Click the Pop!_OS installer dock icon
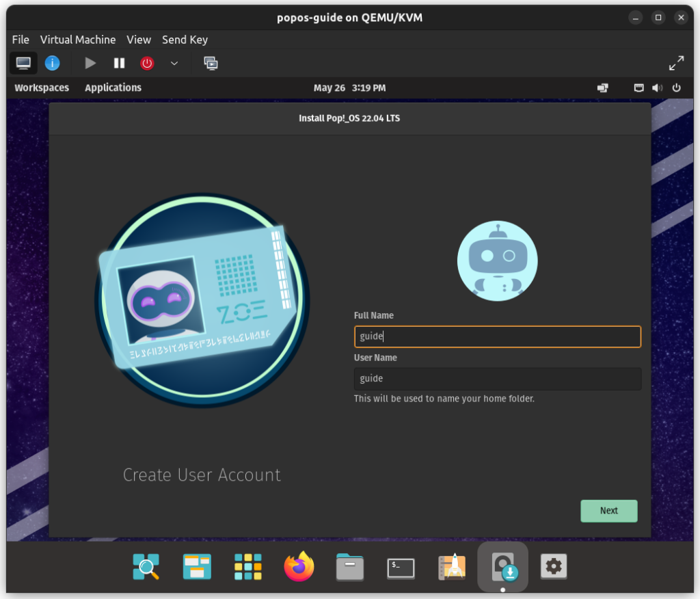Image resolution: width=700 pixels, height=599 pixels. 503,566
